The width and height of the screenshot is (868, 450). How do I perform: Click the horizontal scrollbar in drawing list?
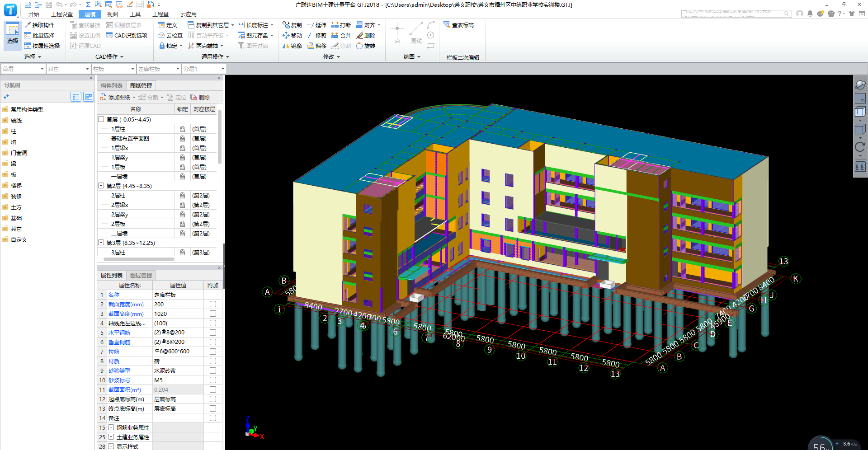point(139,259)
